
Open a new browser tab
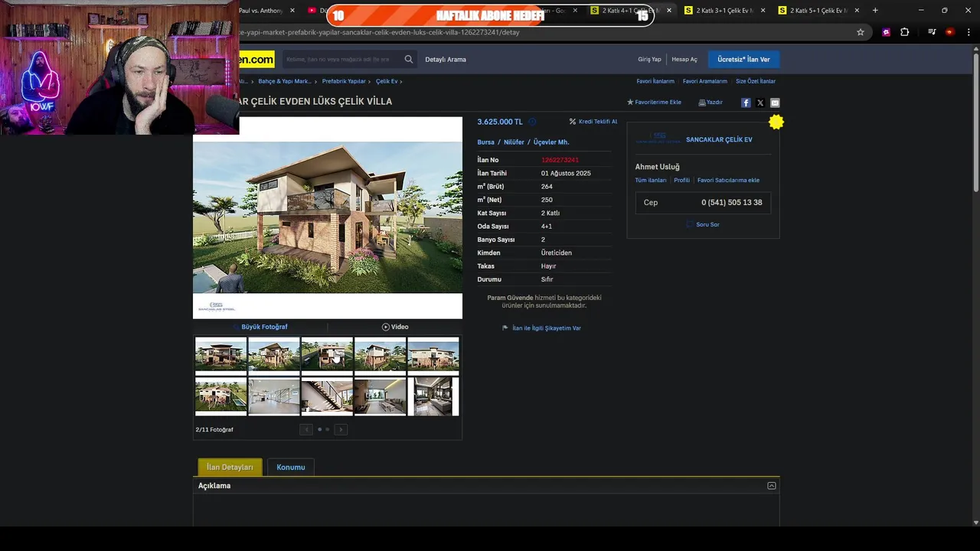coord(875,10)
